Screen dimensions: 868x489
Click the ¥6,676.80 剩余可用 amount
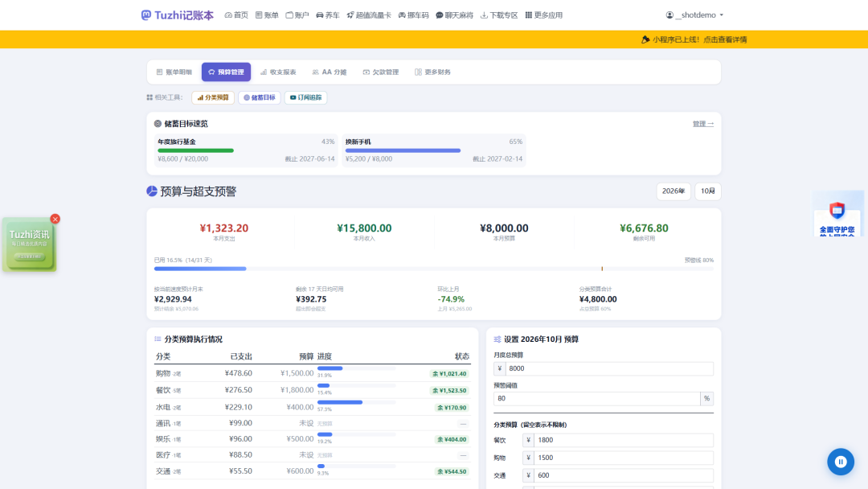point(644,228)
